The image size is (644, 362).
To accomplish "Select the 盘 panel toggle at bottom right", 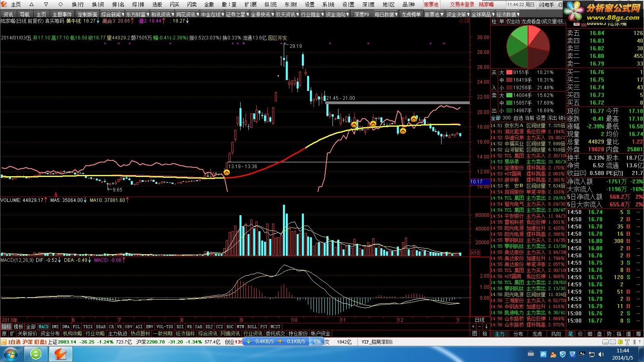I will pyautogui.click(x=599, y=334).
